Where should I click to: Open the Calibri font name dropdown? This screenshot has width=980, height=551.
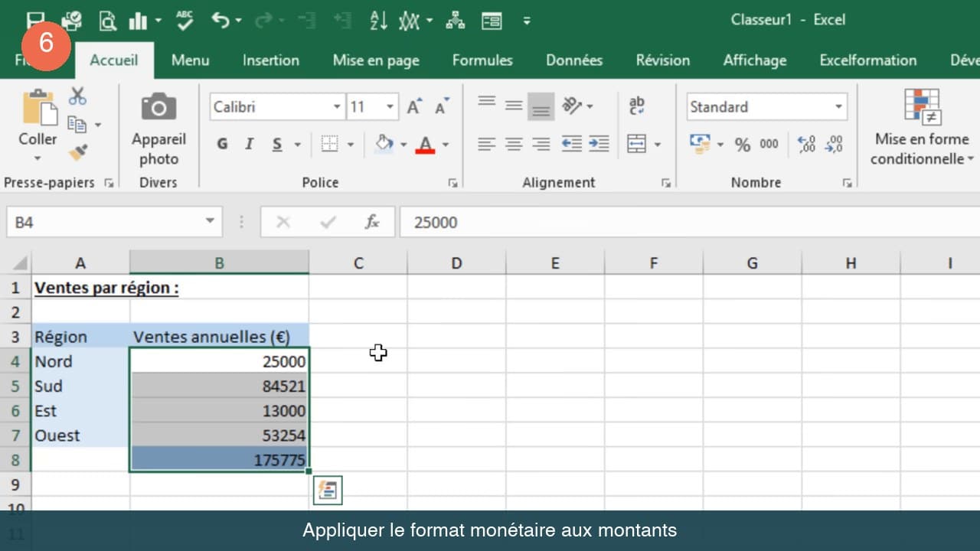[337, 107]
